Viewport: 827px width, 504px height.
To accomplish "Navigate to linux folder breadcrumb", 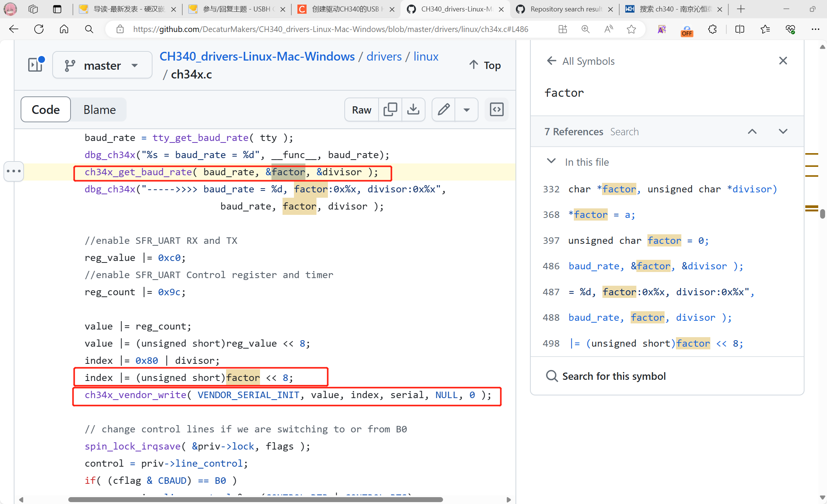I will pyautogui.click(x=426, y=56).
